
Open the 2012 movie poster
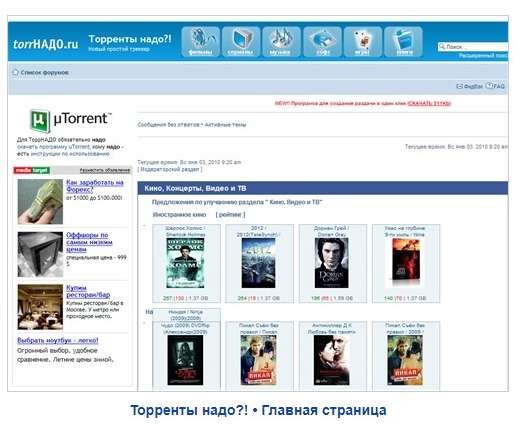[258, 263]
